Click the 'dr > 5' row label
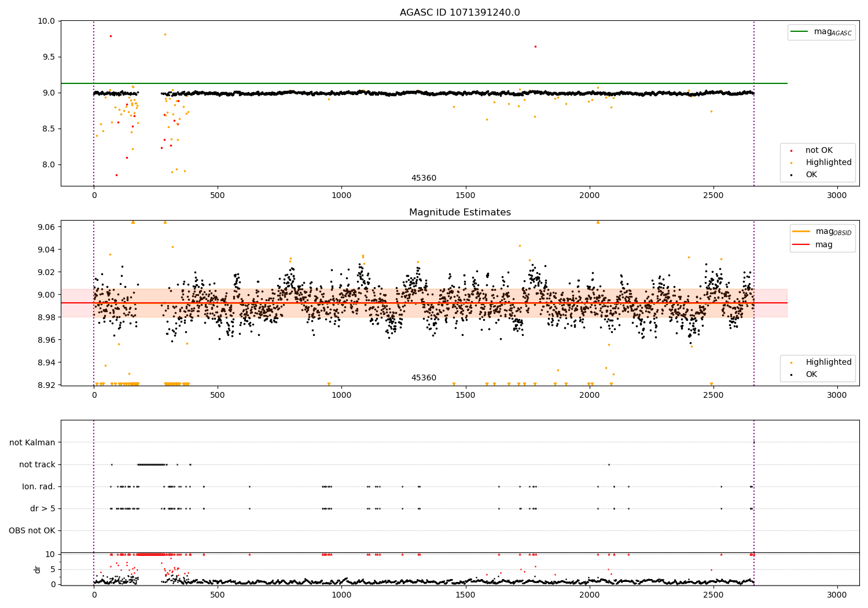 [x=43, y=508]
